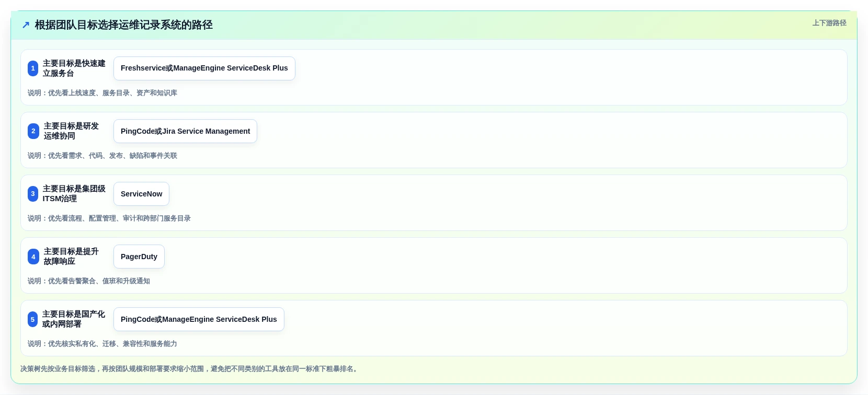Select the Freshservice或ManageEngine ServiceDesk Plus chip
Viewport: 868px width, 395px height.
click(x=204, y=68)
